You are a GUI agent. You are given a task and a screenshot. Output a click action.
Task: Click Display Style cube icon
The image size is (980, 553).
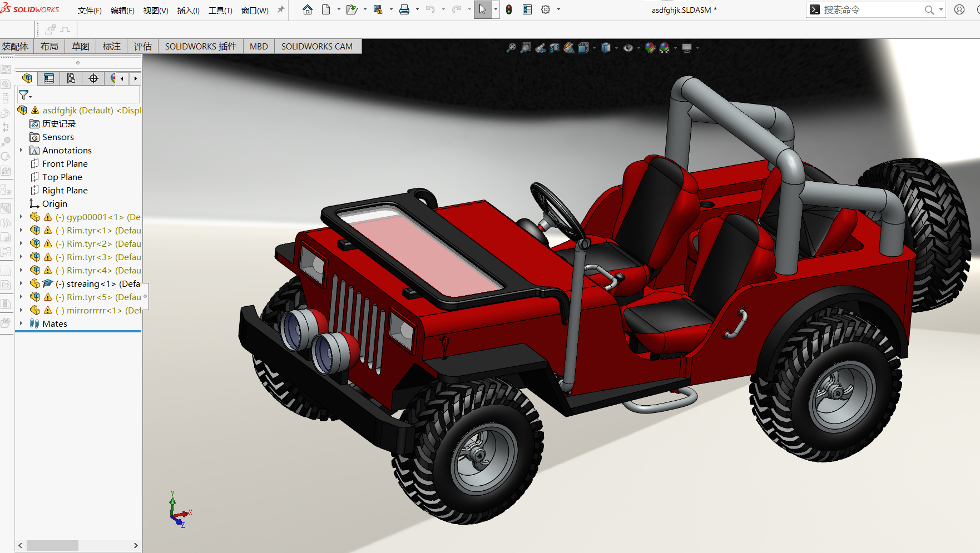pyautogui.click(x=606, y=48)
